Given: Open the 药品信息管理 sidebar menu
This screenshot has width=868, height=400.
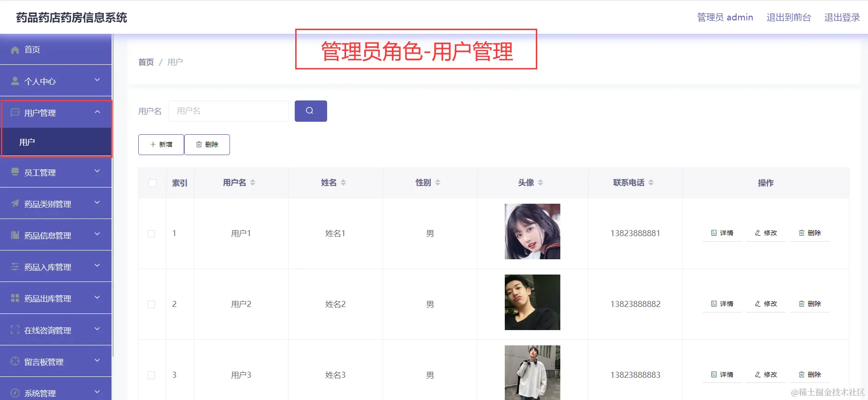Looking at the screenshot, I should pos(56,235).
